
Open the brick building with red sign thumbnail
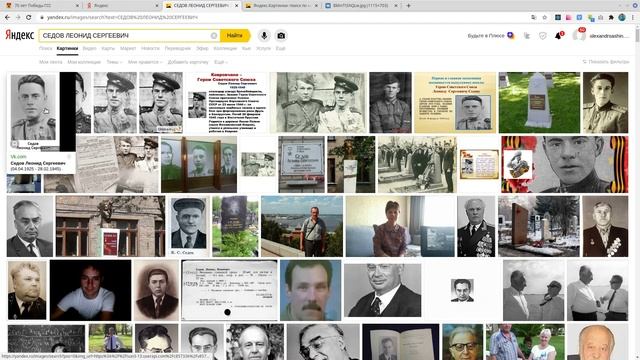tap(110, 226)
